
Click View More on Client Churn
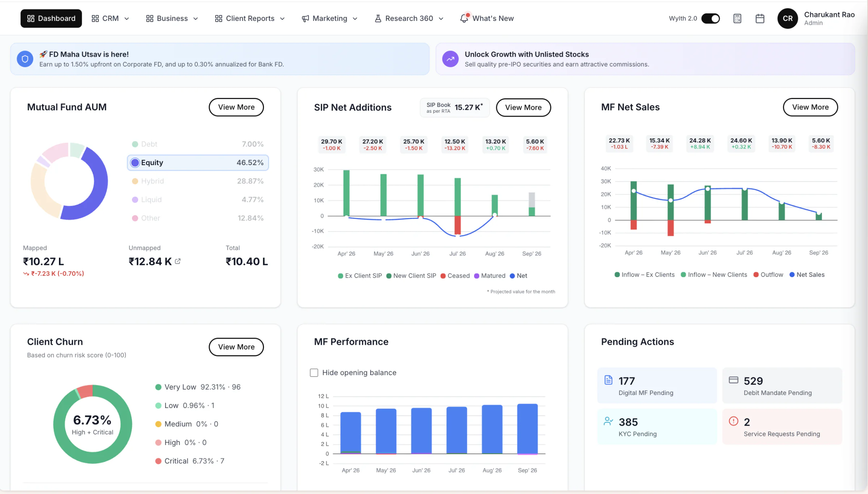click(x=236, y=347)
